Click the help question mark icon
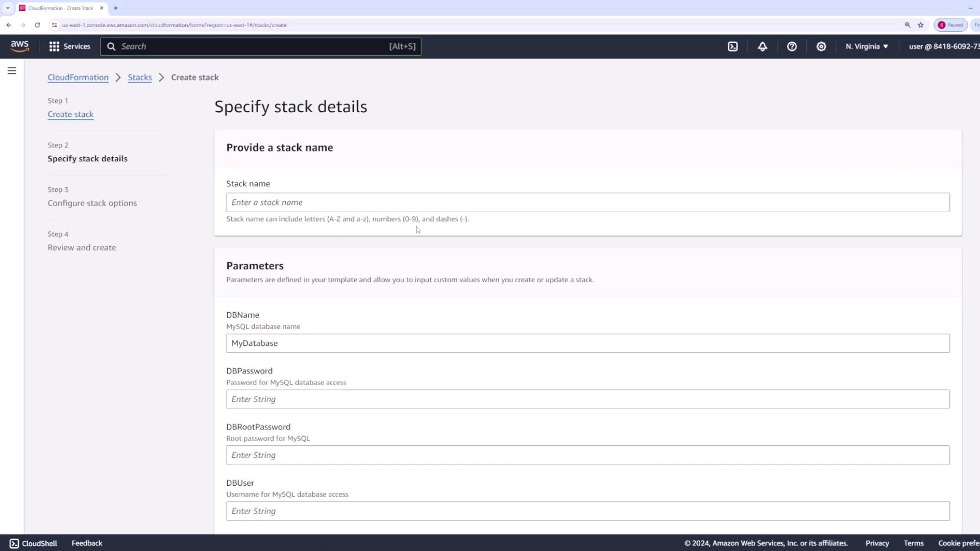This screenshot has height=551, width=980. 792,46
